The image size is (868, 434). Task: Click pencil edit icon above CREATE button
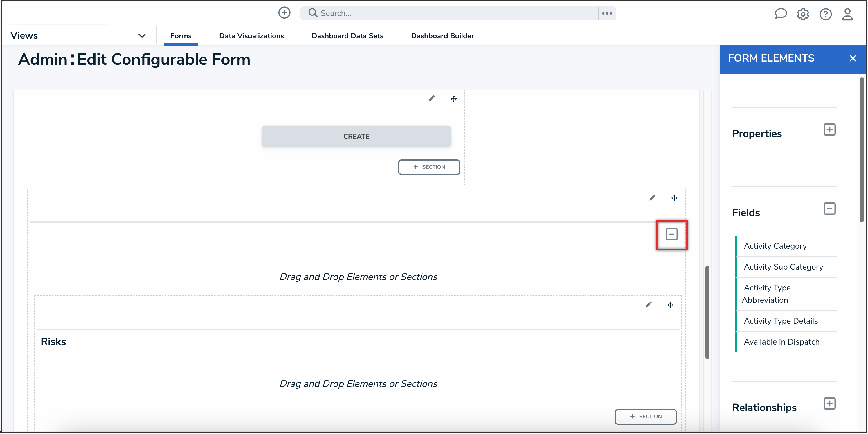pos(432,98)
